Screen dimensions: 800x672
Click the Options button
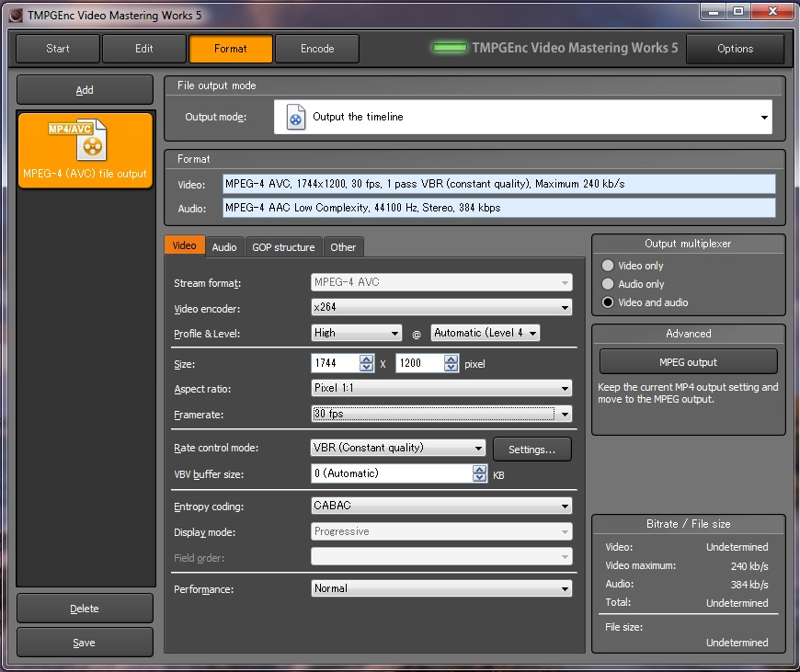(736, 49)
